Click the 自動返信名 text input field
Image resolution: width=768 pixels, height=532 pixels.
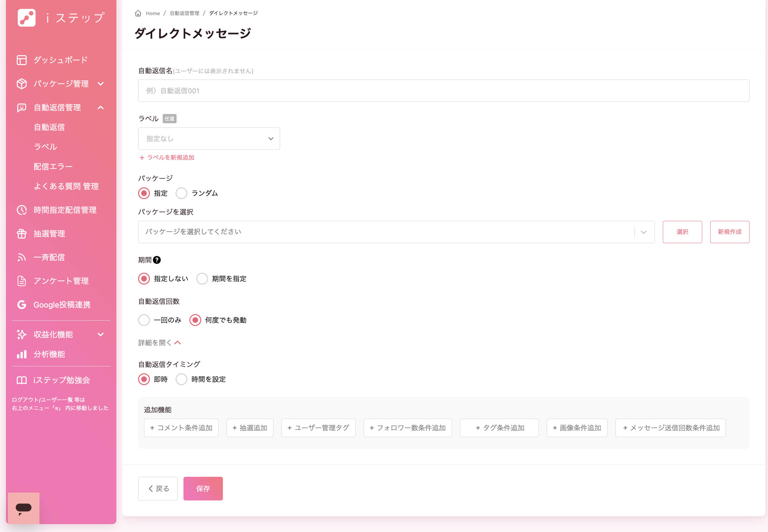click(444, 91)
